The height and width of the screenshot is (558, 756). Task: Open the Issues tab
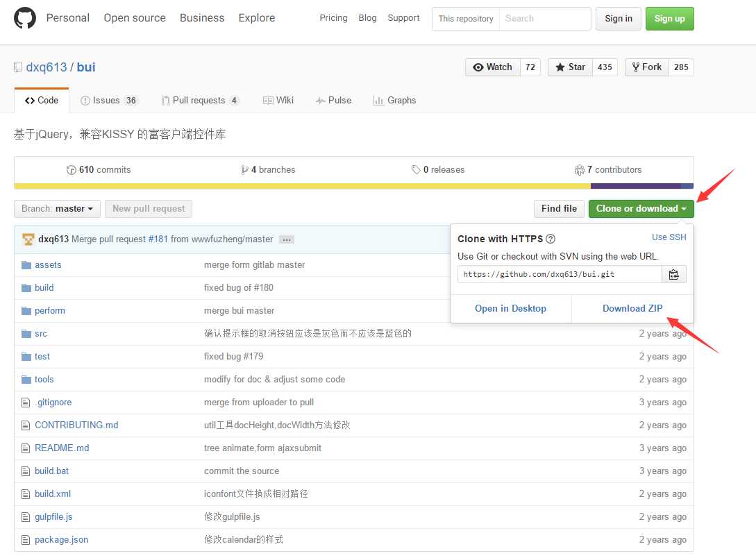click(x=109, y=101)
